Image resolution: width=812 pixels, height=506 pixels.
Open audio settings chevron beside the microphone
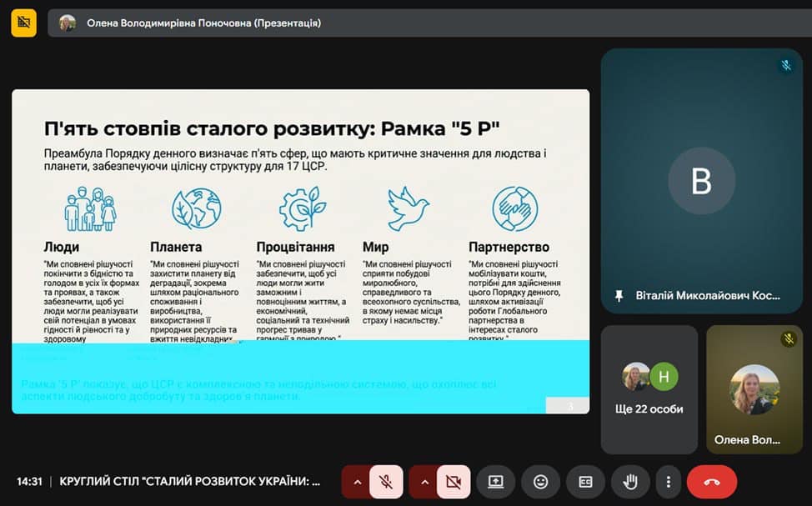pos(356,482)
